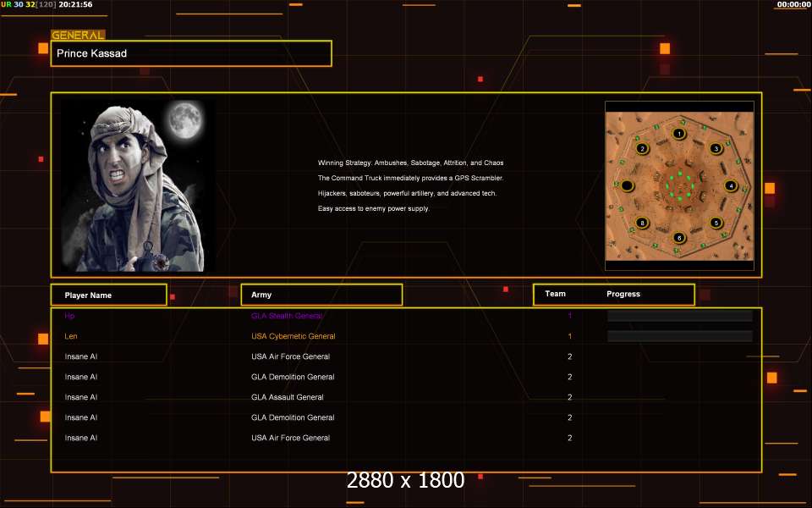
Task: Click the 00:00:00 timer in top-right corner
Action: [793, 5]
